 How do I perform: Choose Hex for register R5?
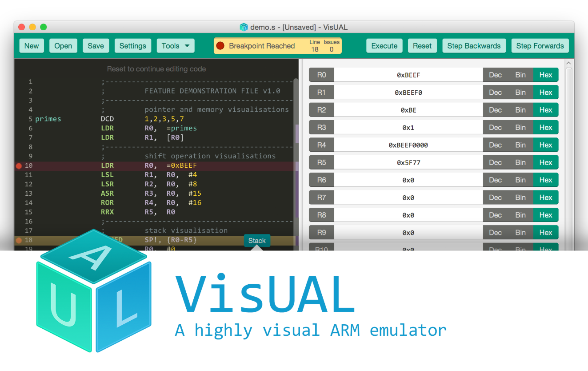(546, 162)
